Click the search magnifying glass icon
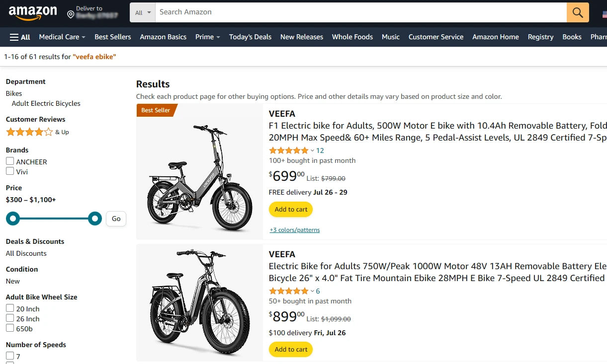The image size is (607, 364). tap(577, 12)
